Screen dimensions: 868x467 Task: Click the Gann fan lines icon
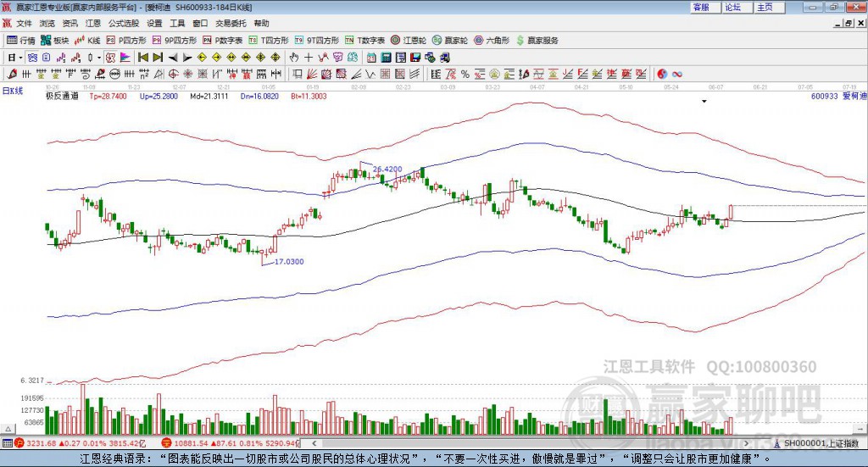[312, 74]
